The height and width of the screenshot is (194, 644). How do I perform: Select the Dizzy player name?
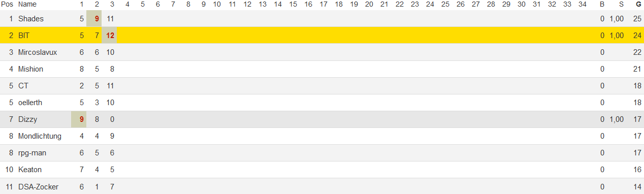(27, 119)
